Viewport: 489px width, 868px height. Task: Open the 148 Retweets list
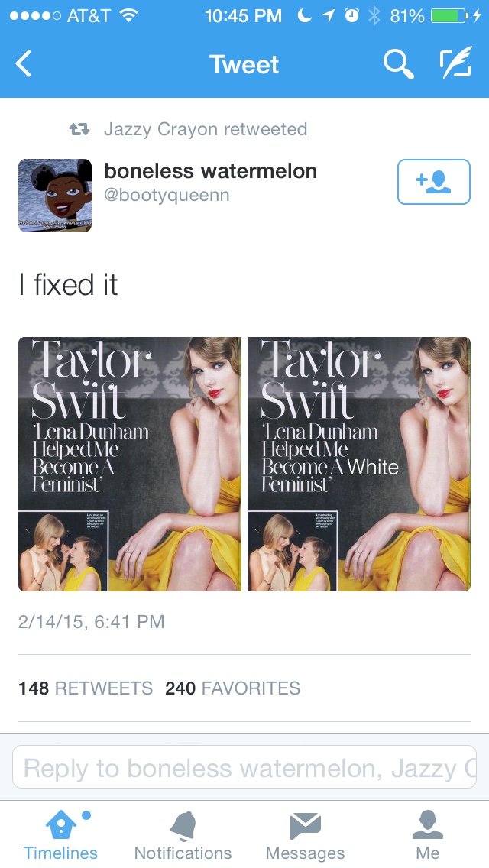tap(86, 688)
